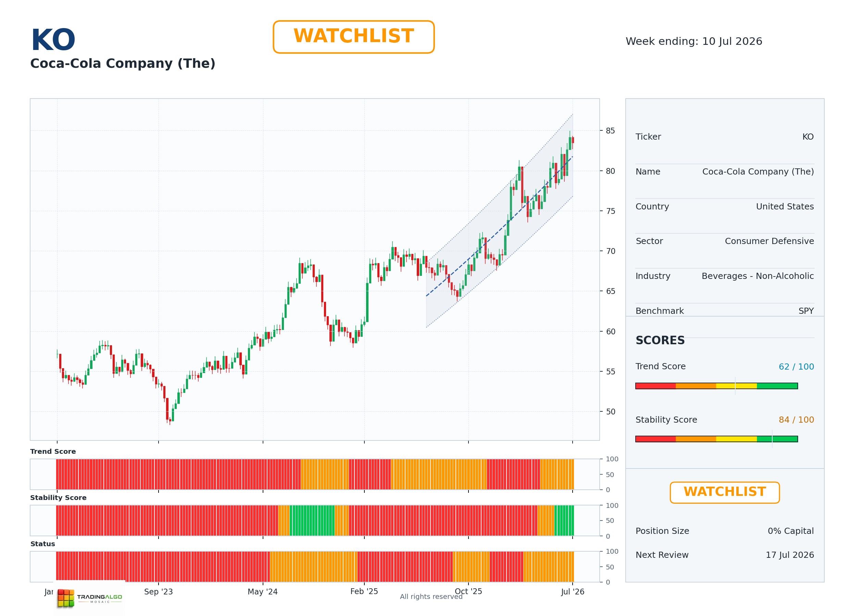Click the TradingAlgo Mosaic logo icon
The image size is (863, 616).
[x=66, y=598]
